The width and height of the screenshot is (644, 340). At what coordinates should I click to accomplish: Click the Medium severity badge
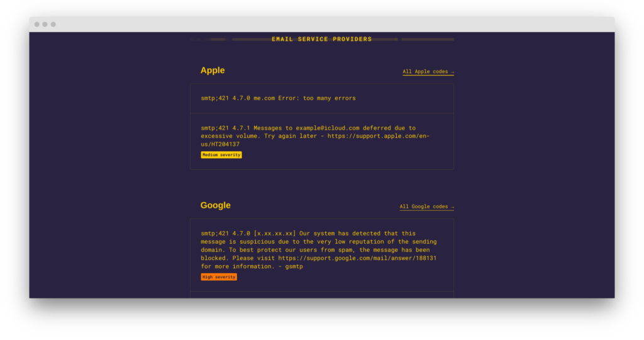coord(221,155)
